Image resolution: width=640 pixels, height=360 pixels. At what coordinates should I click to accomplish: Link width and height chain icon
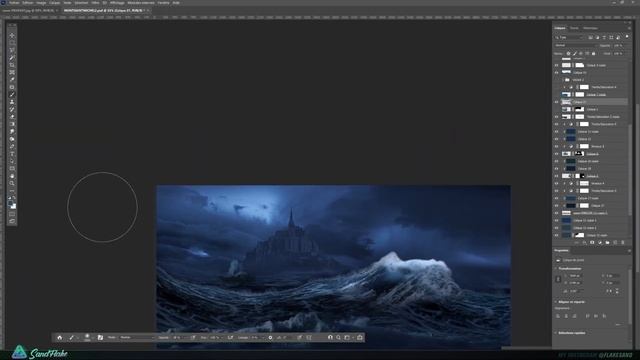click(x=558, y=279)
